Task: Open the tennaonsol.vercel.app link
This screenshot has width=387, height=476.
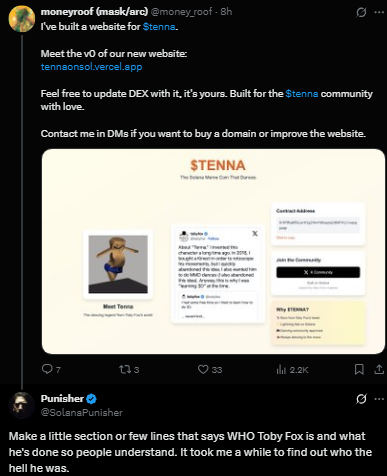Action: [x=91, y=67]
